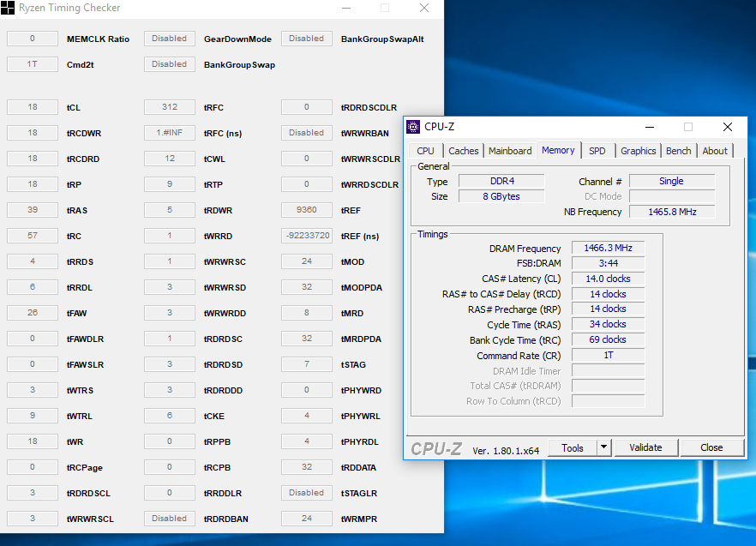Minimize the CPU-Z window
This screenshot has width=756, height=546.
tap(650, 128)
